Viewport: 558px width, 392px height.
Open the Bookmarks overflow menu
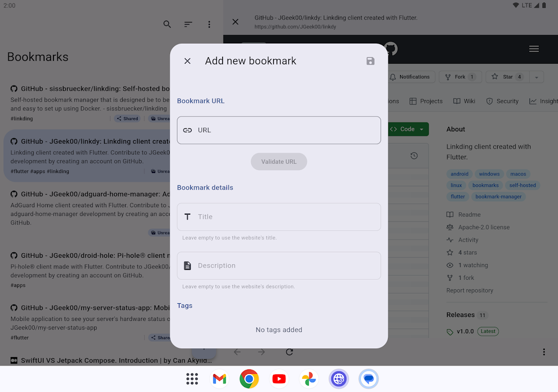209,24
